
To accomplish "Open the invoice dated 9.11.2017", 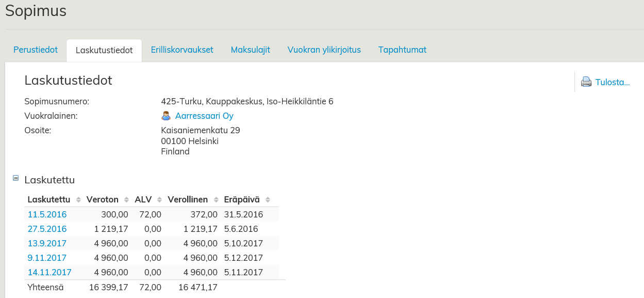I will 47,258.
